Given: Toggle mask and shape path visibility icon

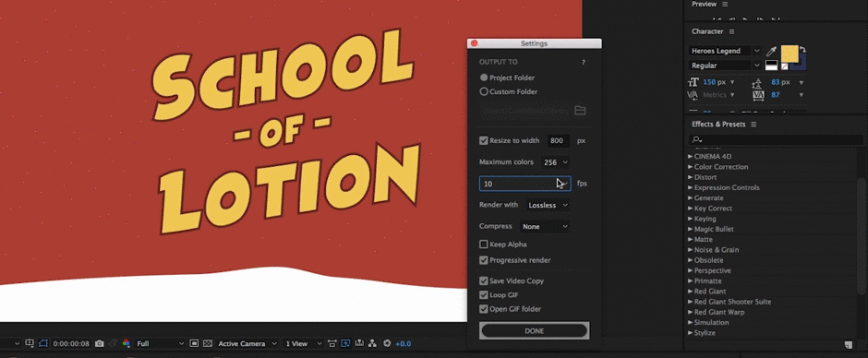Looking at the screenshot, I should click(43, 343).
